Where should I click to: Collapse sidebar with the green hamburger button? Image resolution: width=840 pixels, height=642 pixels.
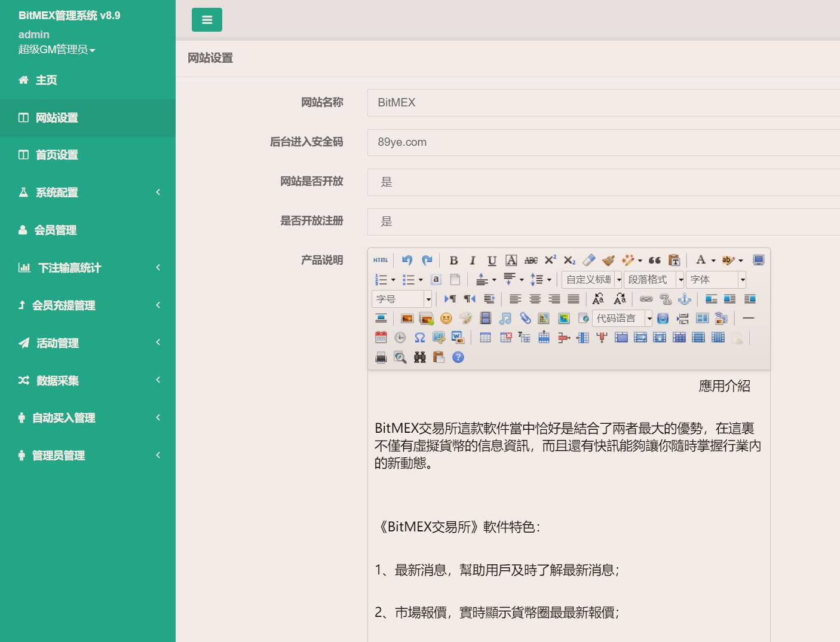click(x=207, y=20)
